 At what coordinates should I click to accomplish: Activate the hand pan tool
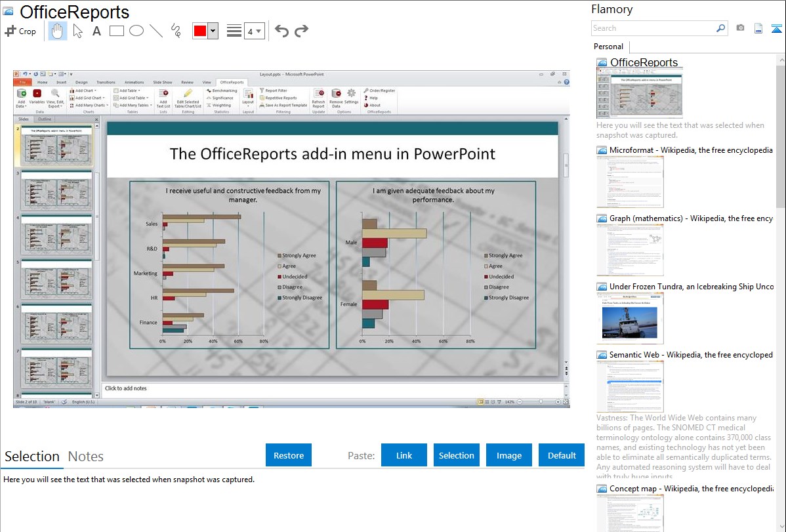pyautogui.click(x=57, y=31)
